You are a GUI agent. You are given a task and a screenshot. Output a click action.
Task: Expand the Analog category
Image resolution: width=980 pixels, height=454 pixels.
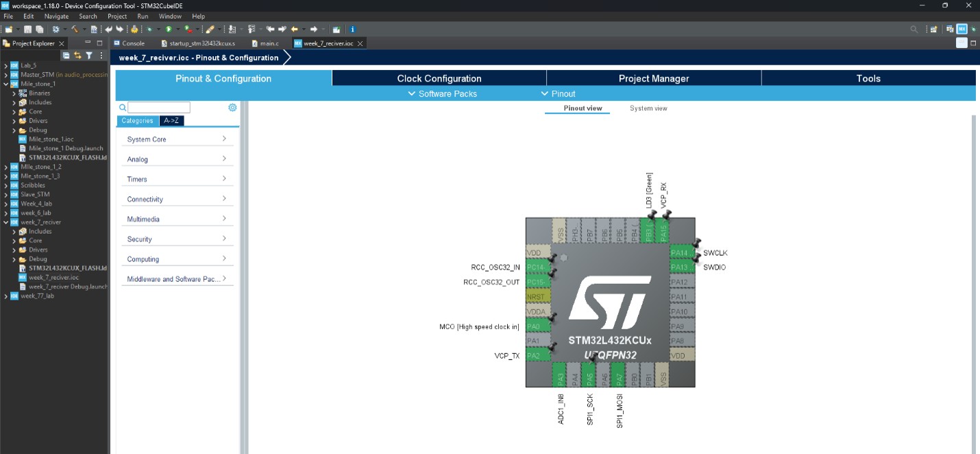pos(177,159)
